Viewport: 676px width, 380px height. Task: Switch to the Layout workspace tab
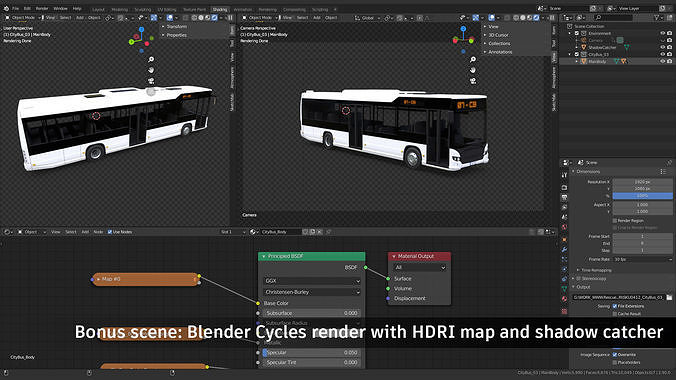[98, 9]
